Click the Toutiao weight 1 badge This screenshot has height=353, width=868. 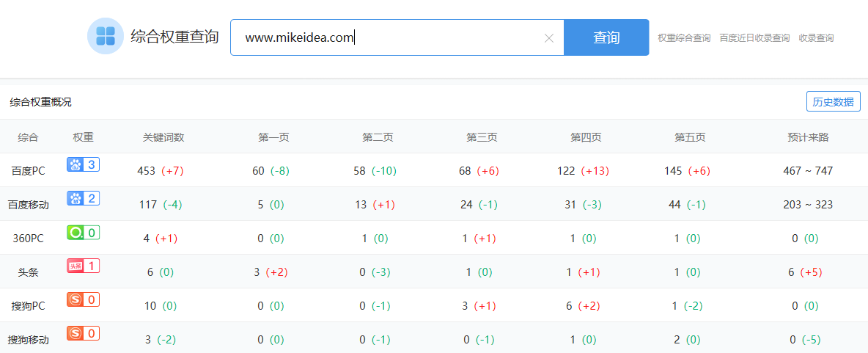(83, 266)
